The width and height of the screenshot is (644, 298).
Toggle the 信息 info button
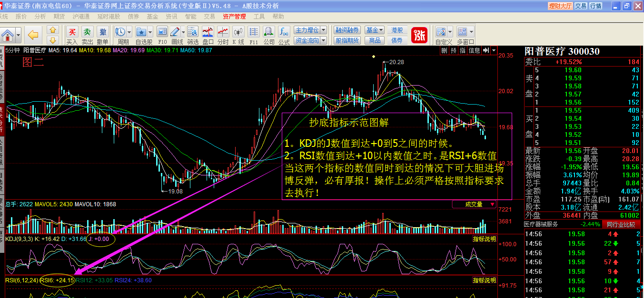tap(474, 50)
